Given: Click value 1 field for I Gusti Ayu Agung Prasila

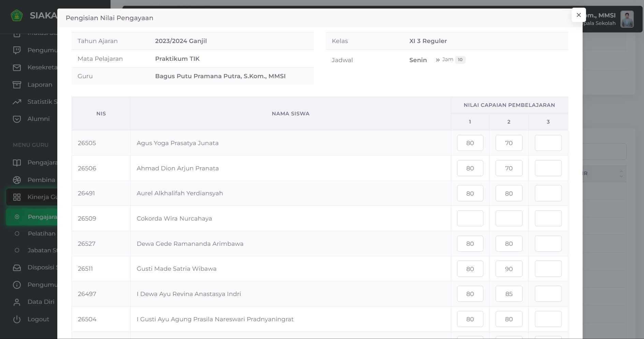Looking at the screenshot, I should 470,319.
